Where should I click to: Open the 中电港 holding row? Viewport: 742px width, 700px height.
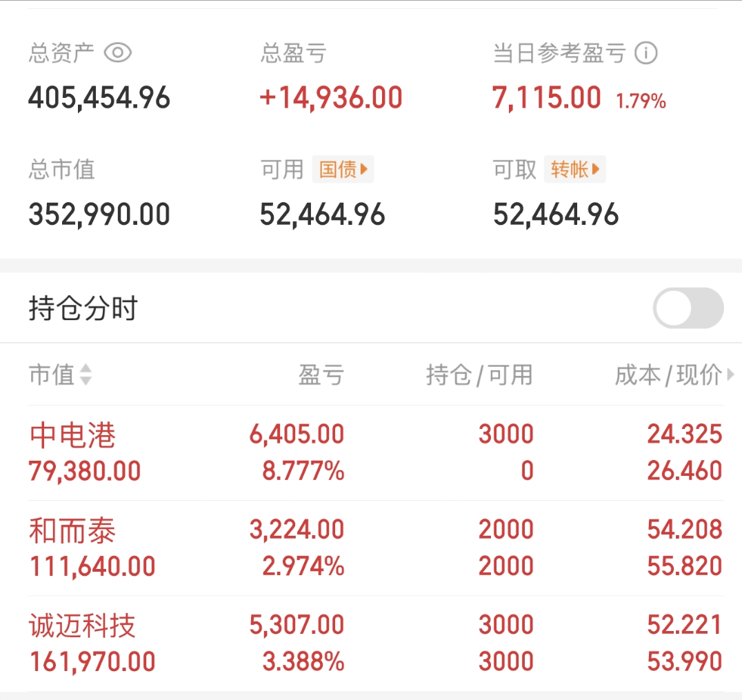(73, 436)
